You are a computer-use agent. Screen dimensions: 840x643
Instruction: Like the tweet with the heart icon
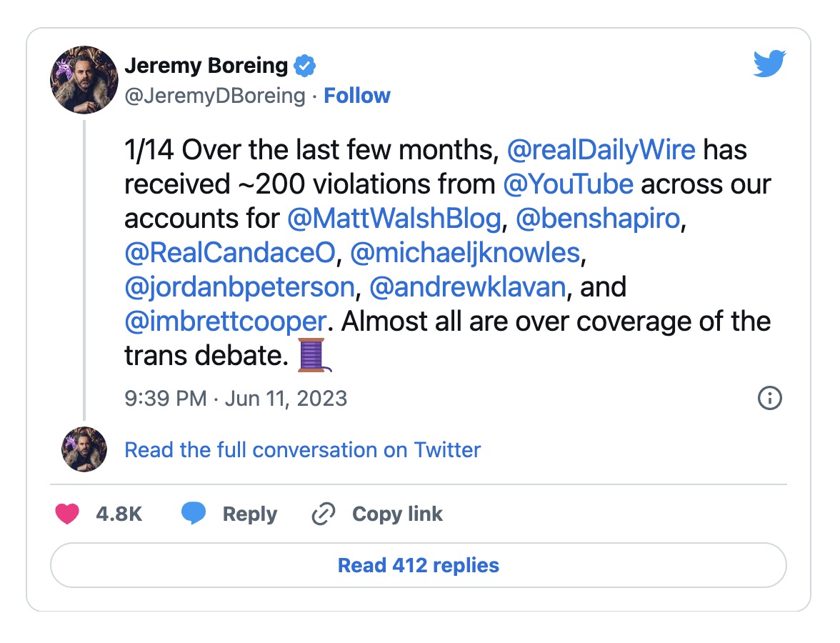[67, 514]
